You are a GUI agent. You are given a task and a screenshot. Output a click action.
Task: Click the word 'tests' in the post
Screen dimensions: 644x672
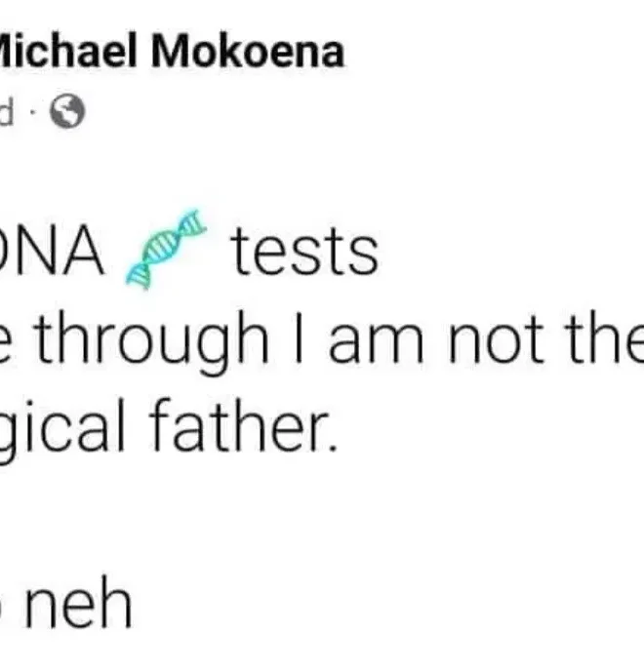click(302, 251)
